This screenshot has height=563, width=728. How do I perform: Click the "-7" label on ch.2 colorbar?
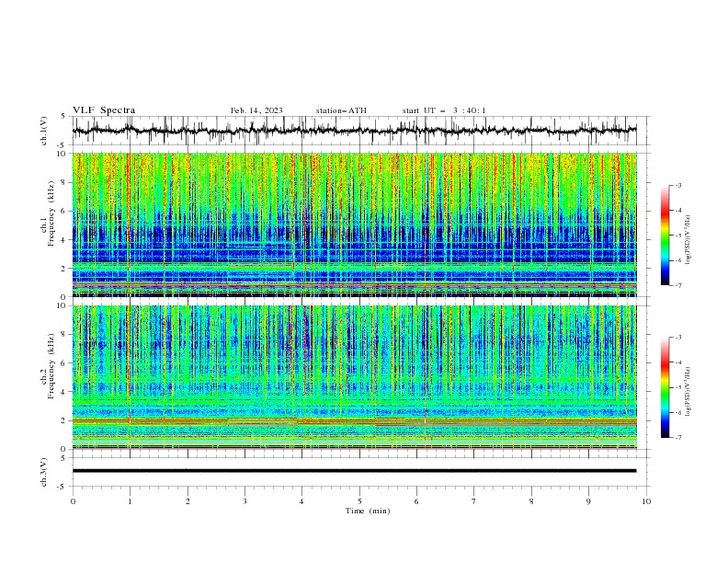(678, 438)
